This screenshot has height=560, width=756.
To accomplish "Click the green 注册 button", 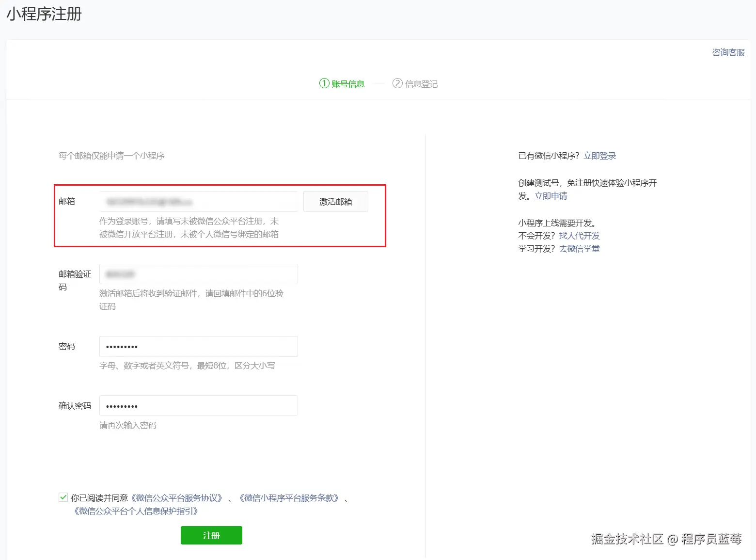I will coord(211,535).
